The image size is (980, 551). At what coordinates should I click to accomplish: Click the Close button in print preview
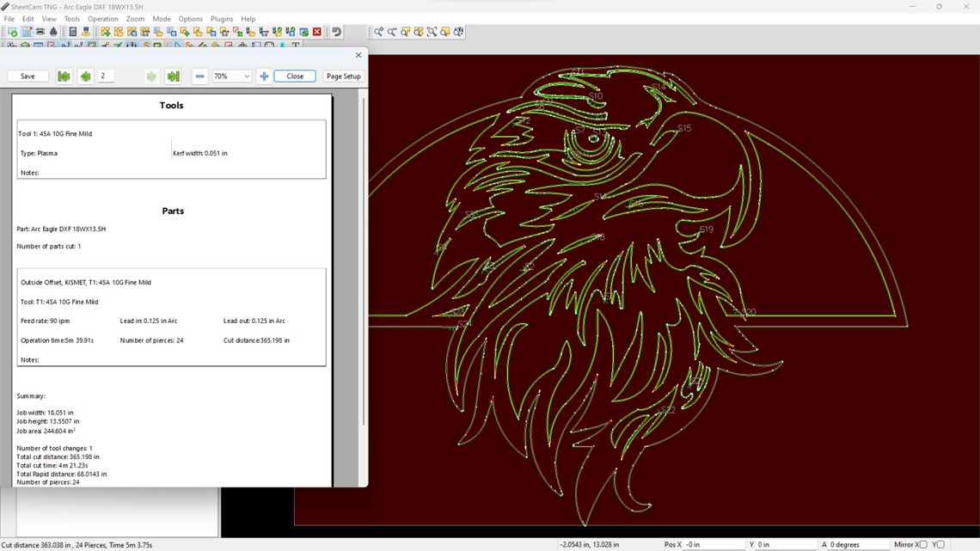295,76
